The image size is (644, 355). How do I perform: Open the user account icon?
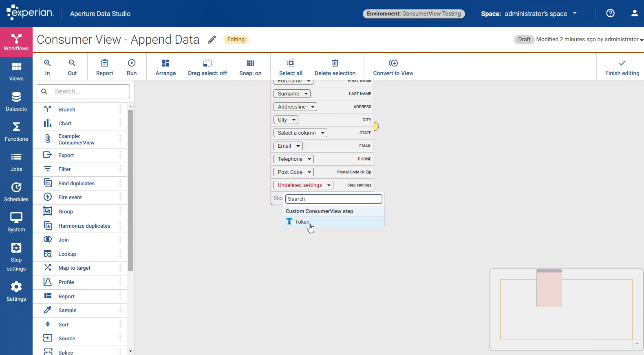click(x=635, y=13)
